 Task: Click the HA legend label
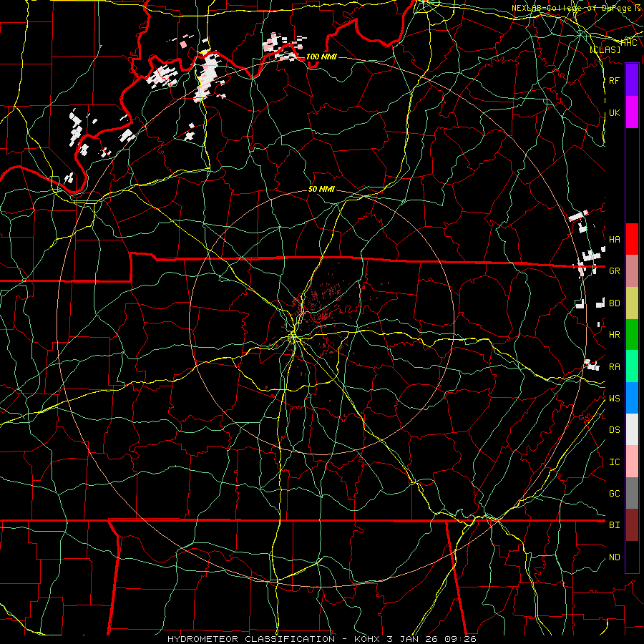615,239
